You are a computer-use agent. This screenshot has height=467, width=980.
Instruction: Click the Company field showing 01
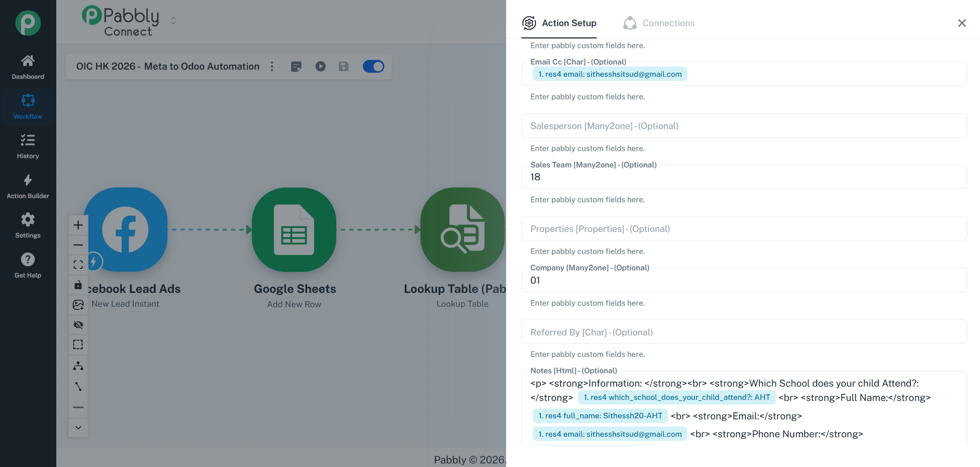[x=744, y=280]
